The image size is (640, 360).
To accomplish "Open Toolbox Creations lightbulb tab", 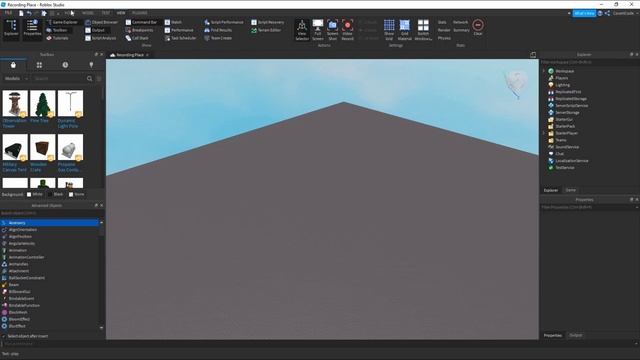I will point(91,65).
